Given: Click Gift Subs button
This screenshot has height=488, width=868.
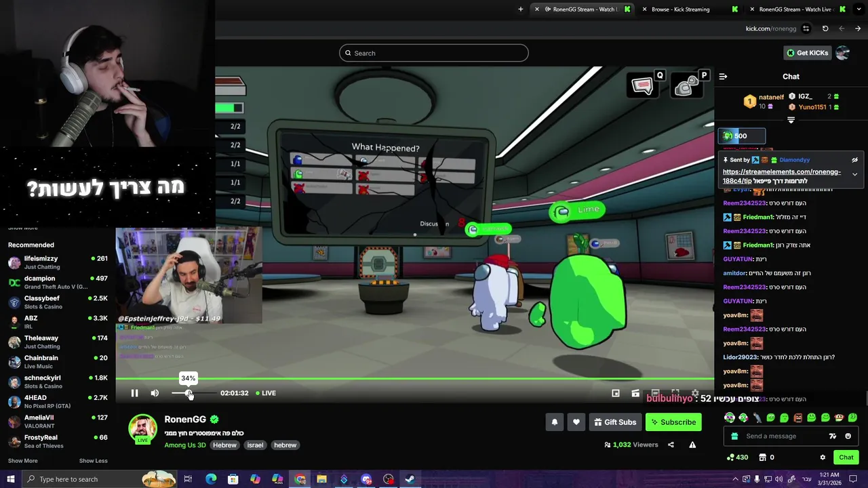Looking at the screenshot, I should point(615,422).
